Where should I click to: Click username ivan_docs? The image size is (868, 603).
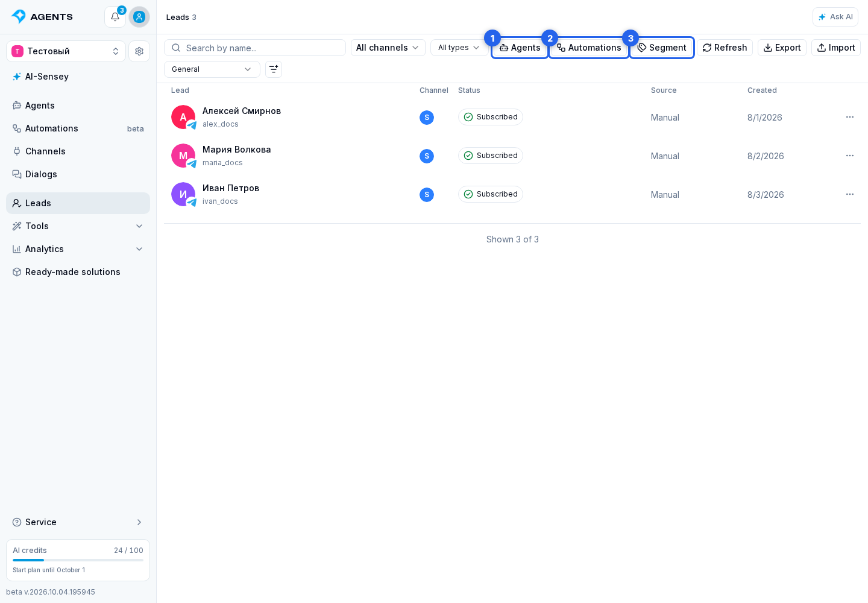(x=220, y=201)
